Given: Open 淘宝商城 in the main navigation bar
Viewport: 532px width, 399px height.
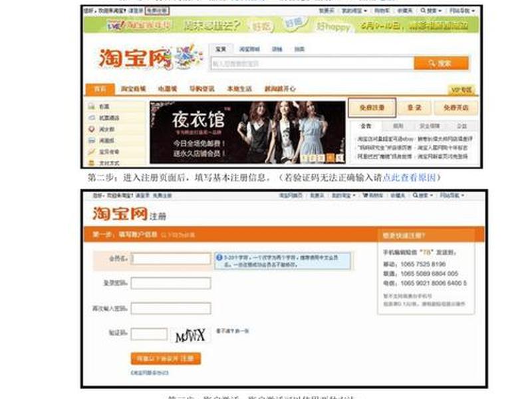Looking at the screenshot, I should [x=133, y=89].
